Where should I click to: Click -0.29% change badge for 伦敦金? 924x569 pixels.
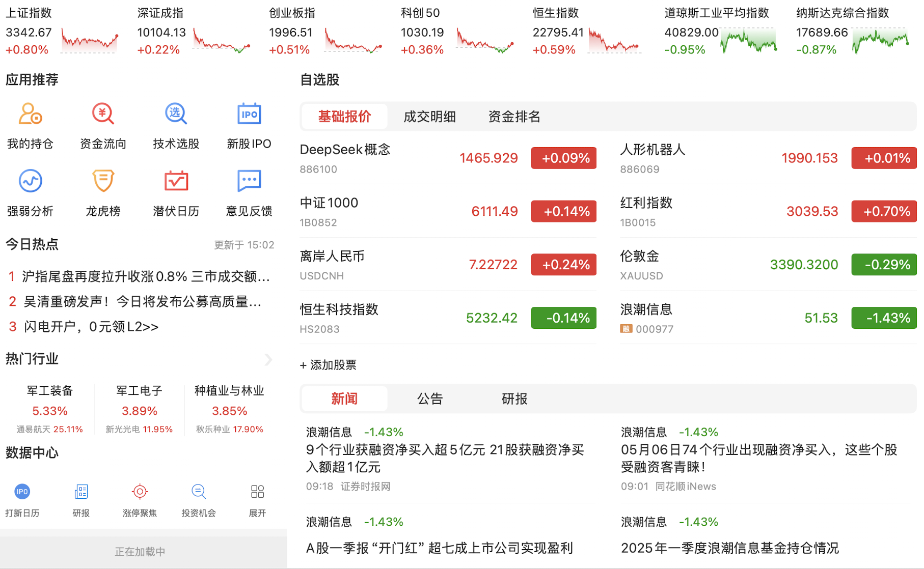[884, 265]
